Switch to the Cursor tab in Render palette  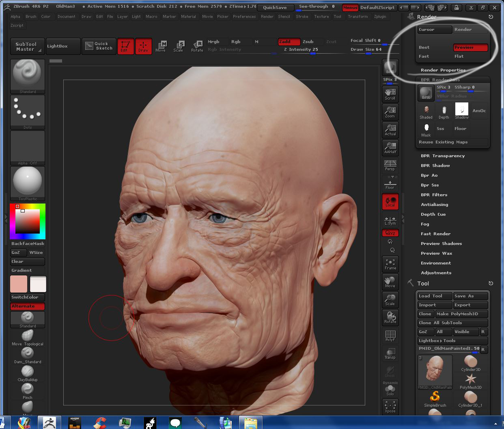(434, 29)
